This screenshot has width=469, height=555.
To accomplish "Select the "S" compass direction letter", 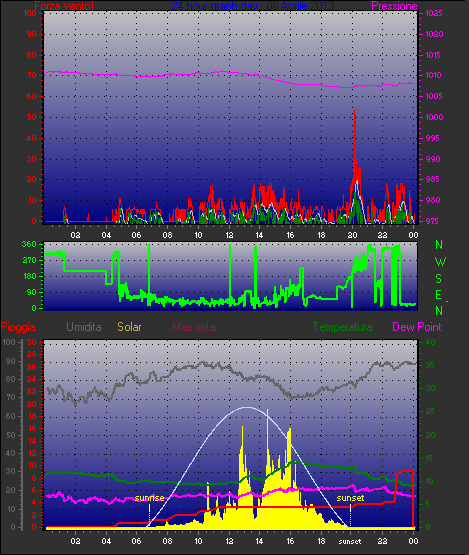I will (x=439, y=279).
